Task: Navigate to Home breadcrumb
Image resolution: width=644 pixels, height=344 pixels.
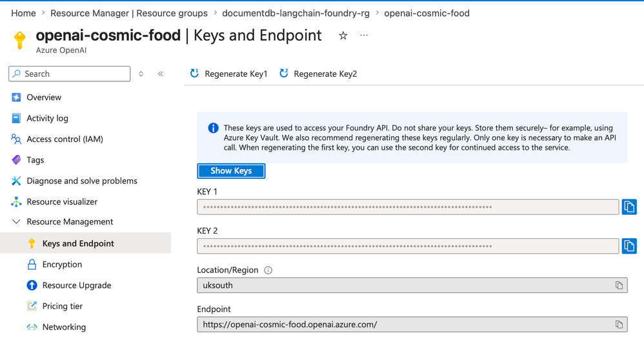Action: tap(24, 13)
